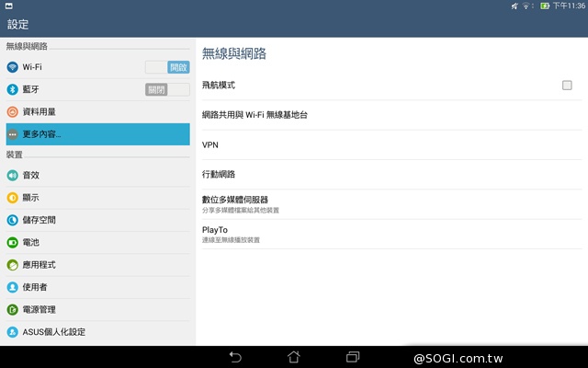The height and width of the screenshot is (368, 588).
Task: Open the 電源管理 power management settings
Action: click(x=98, y=310)
